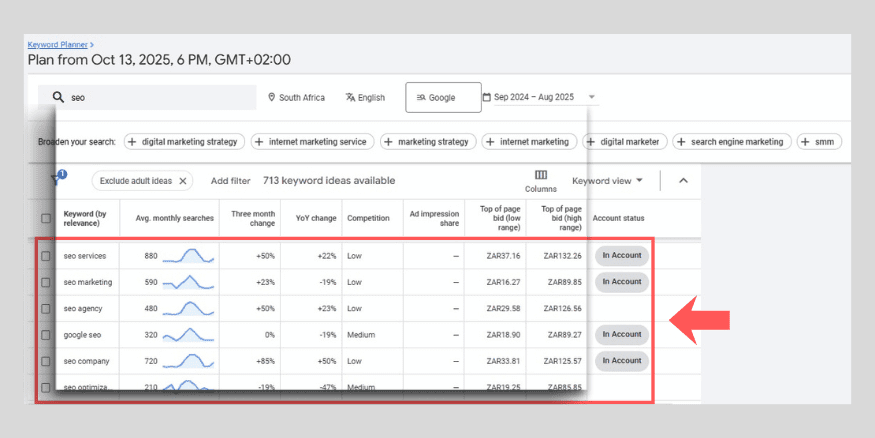Tick the checkbox for seo services

pos(46,256)
